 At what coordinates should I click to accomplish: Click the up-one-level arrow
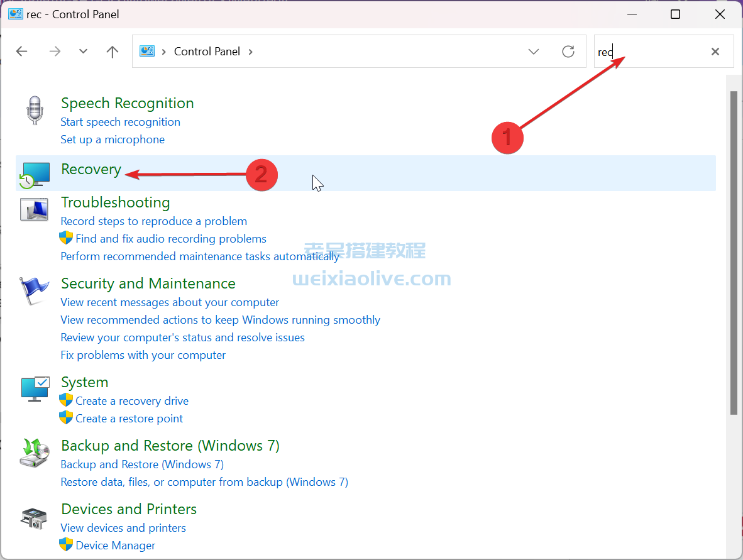[112, 52]
